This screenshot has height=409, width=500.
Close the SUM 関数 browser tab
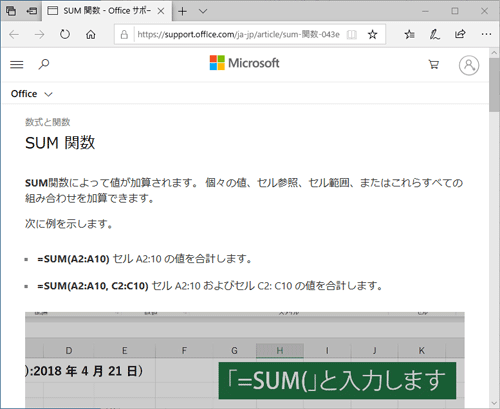(161, 11)
